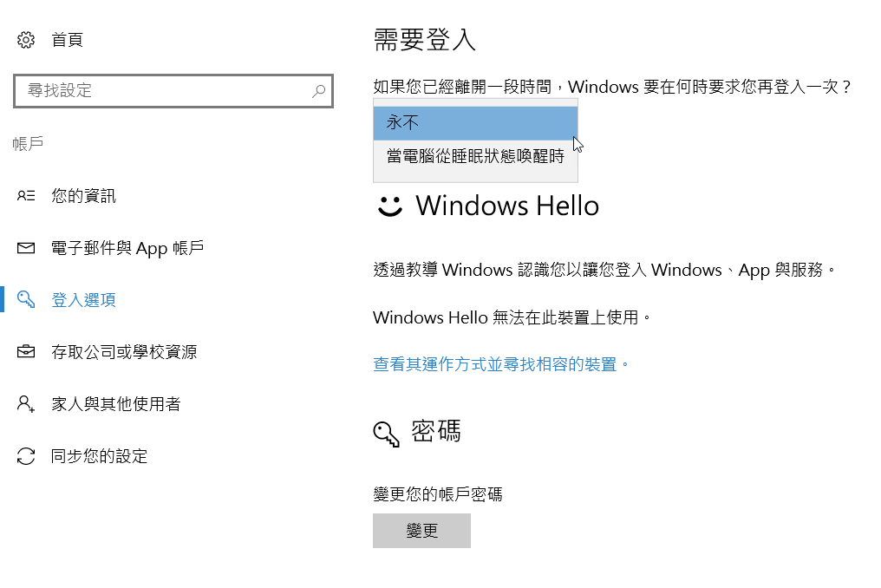Click the gear icon beside 首頁
Image resolution: width=881 pixels, height=588 pixels.
(26, 40)
